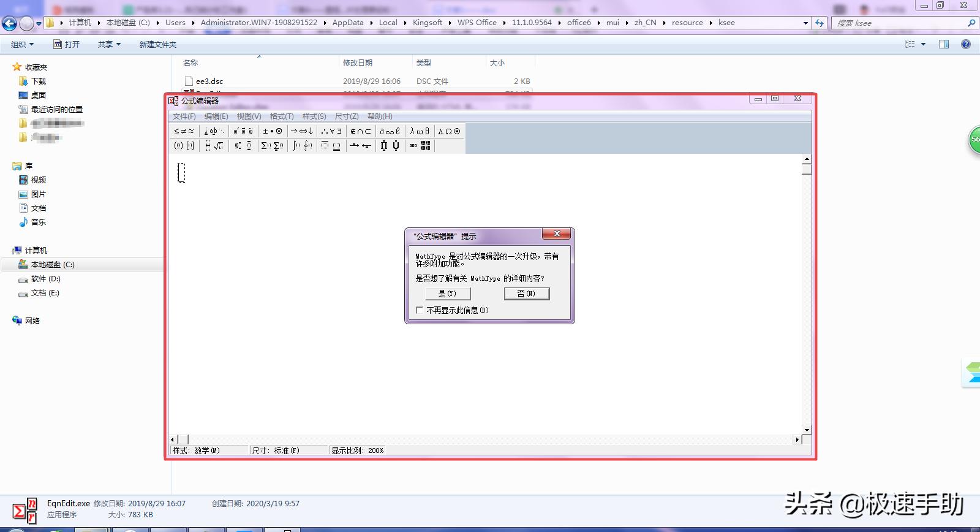Open the arrow symbols palette (→⇔↓)

coord(302,131)
